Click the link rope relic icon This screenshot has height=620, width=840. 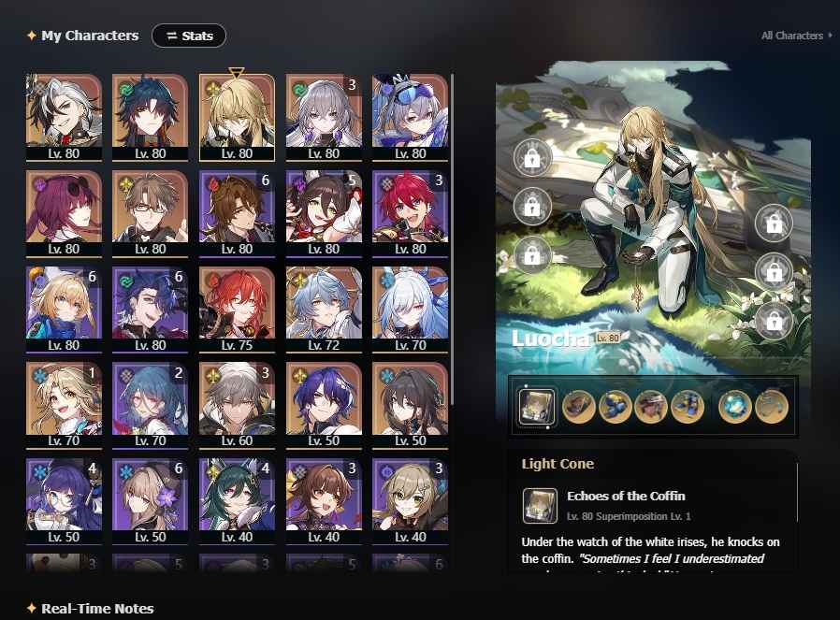point(772,407)
